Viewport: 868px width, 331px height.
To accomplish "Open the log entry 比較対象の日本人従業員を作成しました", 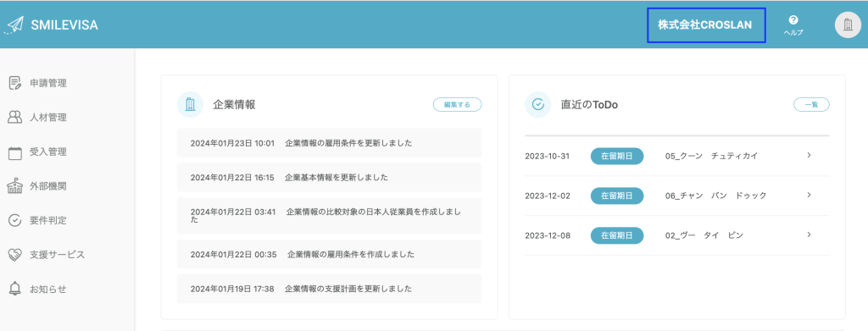I will [330, 216].
